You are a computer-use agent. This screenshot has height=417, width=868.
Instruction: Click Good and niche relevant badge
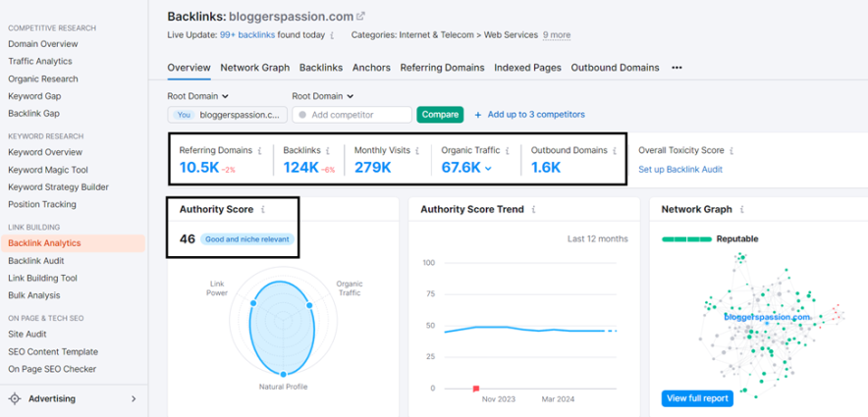tap(247, 239)
